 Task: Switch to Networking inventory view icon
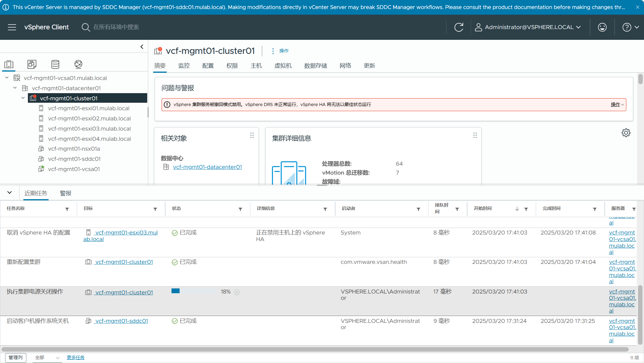(x=78, y=64)
